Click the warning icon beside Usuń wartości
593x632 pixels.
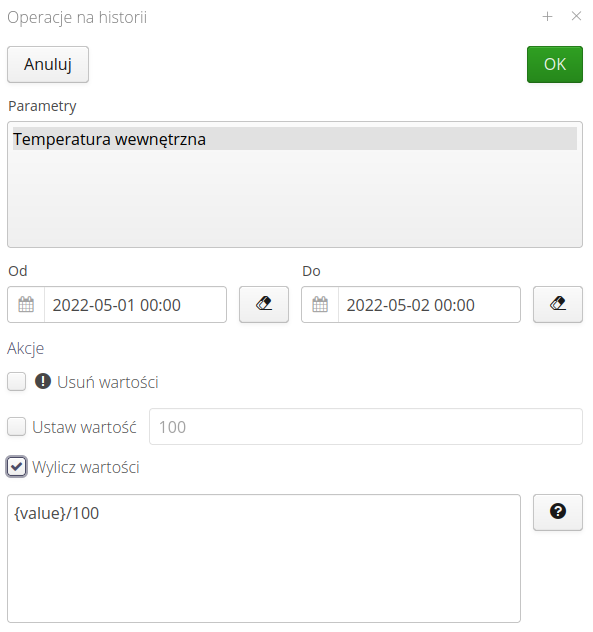pos(43,381)
